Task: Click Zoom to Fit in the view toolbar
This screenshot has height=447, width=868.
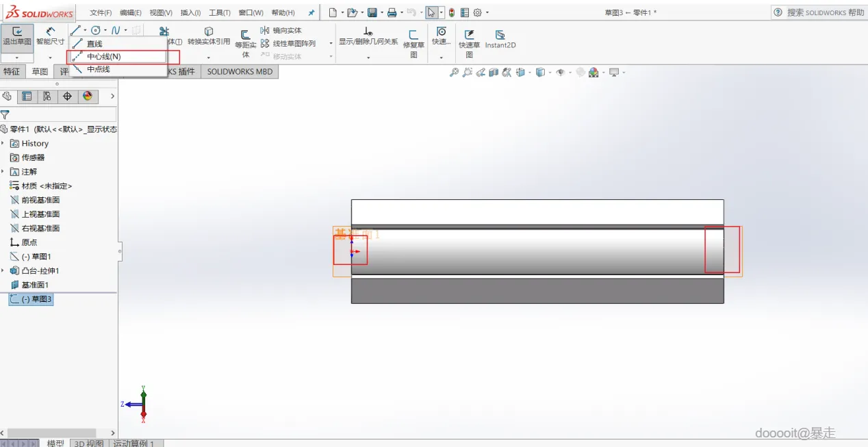Action: [x=454, y=73]
